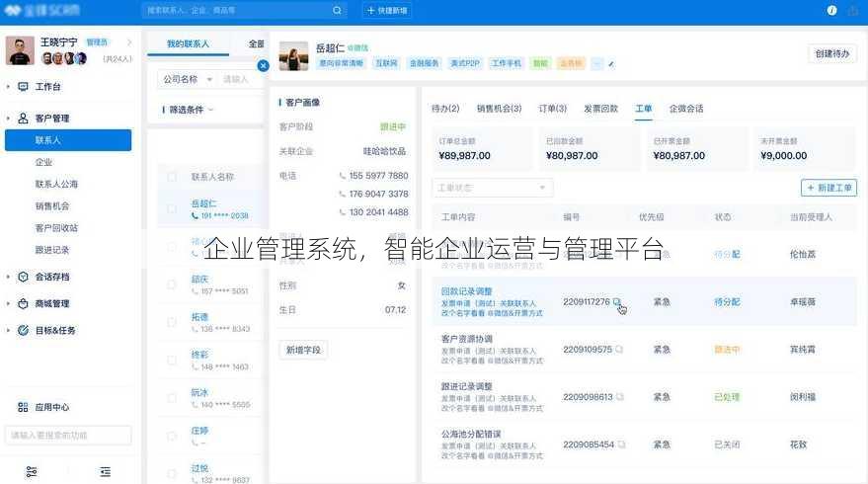Switch to the 企微会话 tab
Image resolution: width=868 pixels, height=484 pixels.
coord(686,109)
